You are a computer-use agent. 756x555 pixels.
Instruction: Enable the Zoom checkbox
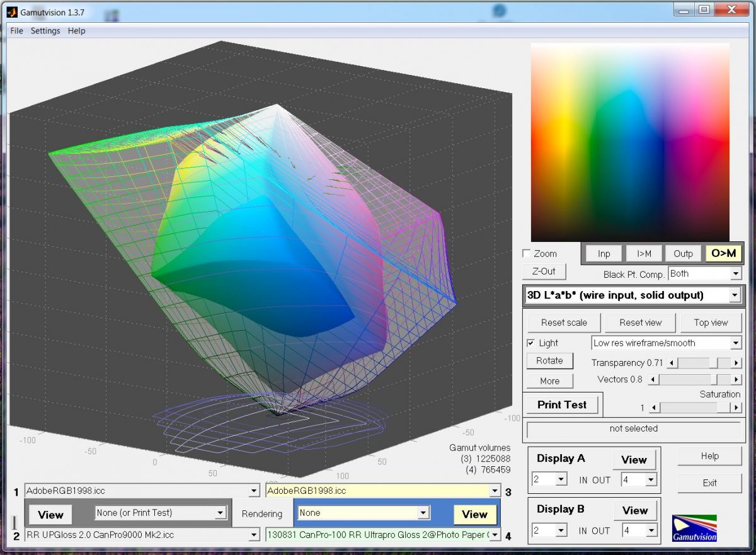click(x=527, y=254)
